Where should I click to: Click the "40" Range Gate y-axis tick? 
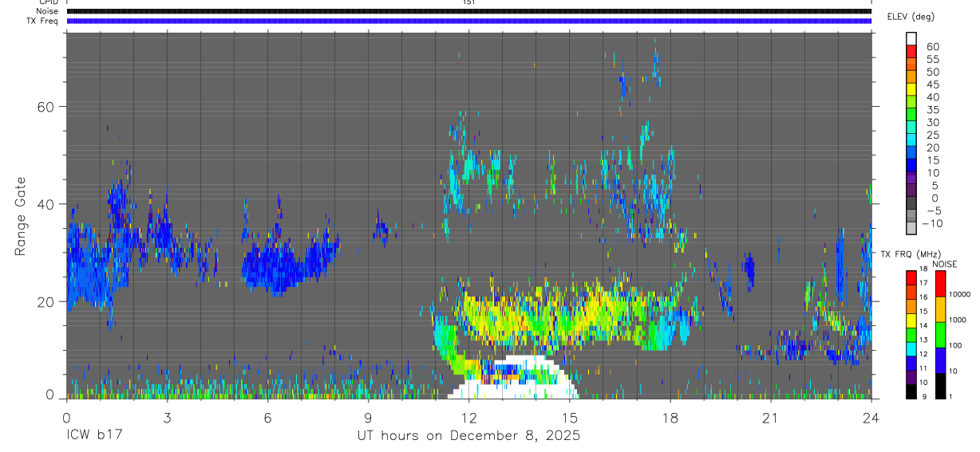(47, 204)
